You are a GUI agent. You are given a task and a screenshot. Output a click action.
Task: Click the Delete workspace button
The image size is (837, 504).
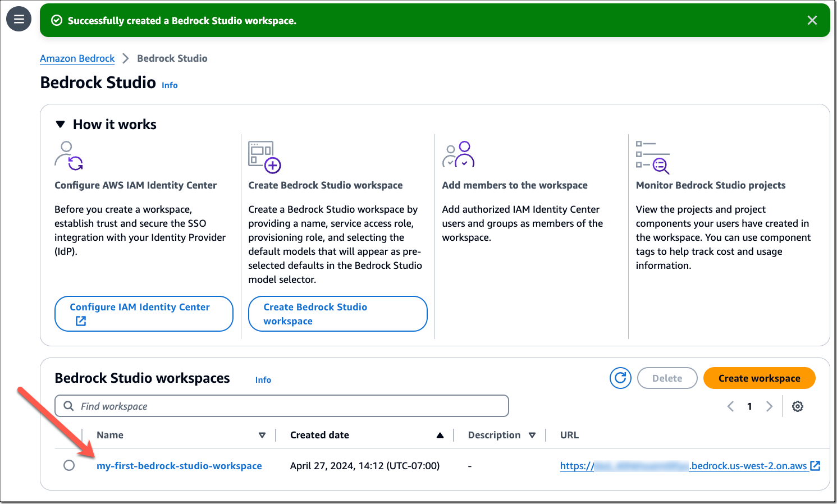[667, 378]
